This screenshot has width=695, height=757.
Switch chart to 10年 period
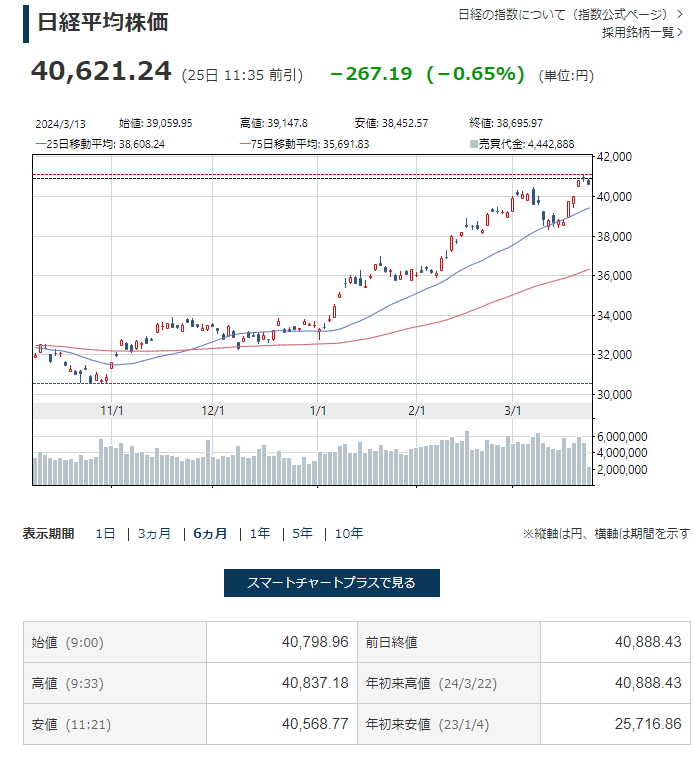pos(348,533)
